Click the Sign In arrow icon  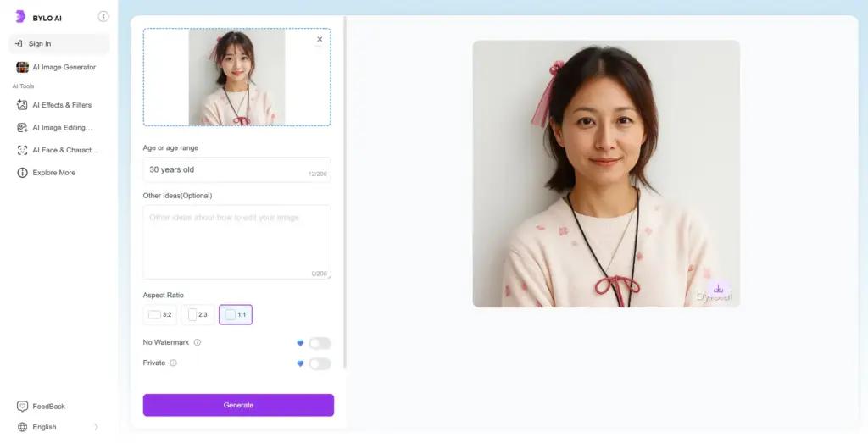click(19, 44)
